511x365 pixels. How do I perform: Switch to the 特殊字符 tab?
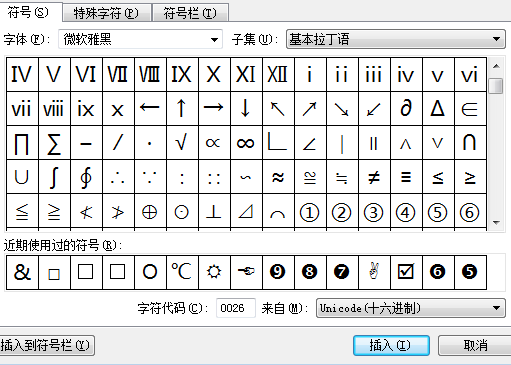click(x=107, y=13)
